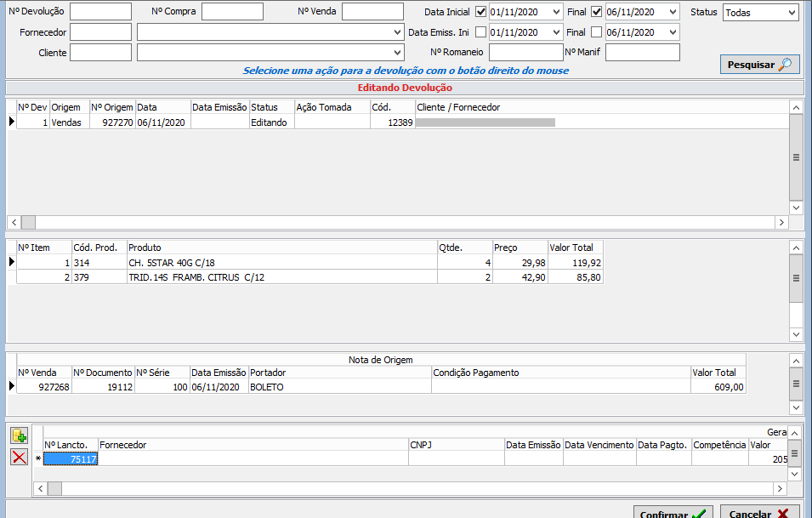This screenshot has width=812, height=518.
Task: Click the Nº Devolução input field
Action: click(x=100, y=12)
